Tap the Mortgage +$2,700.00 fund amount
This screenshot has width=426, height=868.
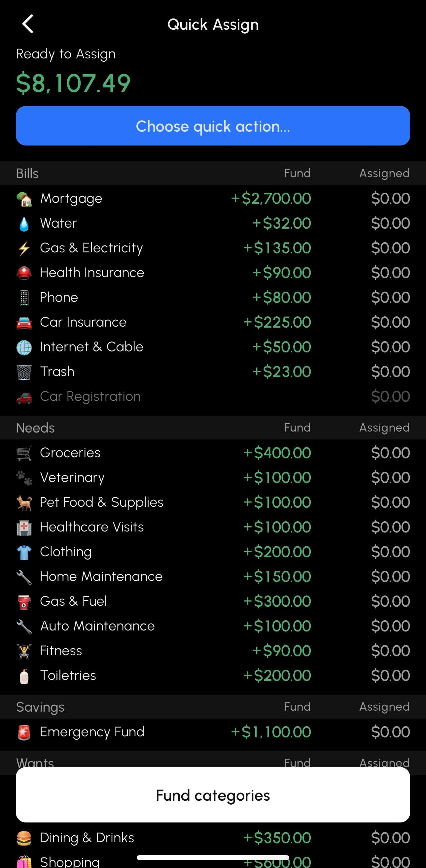(271, 199)
